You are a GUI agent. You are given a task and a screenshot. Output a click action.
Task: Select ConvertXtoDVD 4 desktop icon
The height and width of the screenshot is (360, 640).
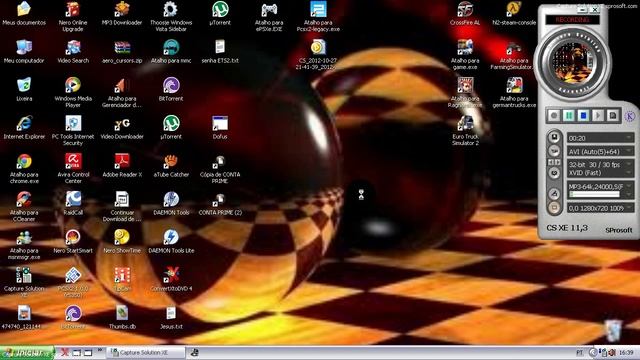click(171, 279)
